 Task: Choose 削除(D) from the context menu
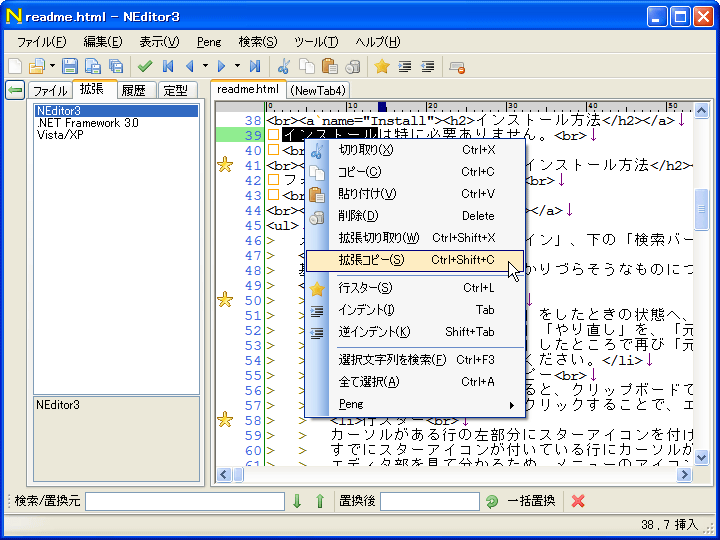(x=415, y=216)
